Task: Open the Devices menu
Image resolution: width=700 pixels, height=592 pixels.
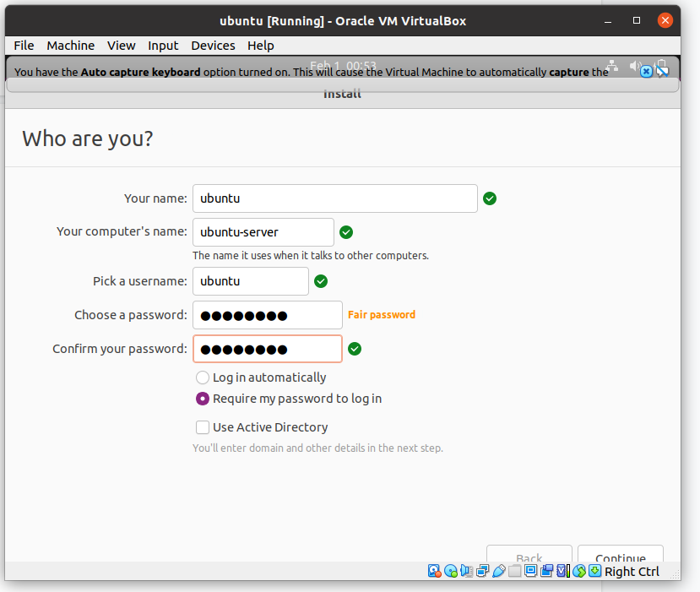Action: 213,46
